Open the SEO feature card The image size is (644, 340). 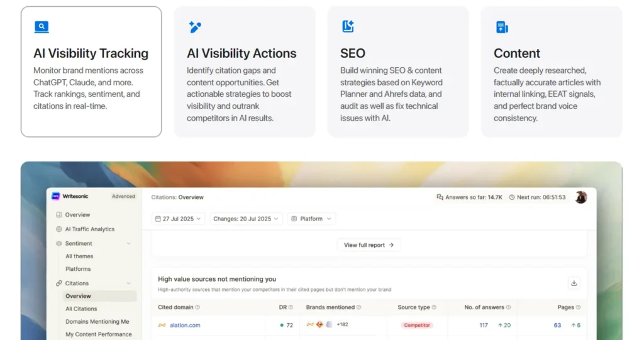398,72
